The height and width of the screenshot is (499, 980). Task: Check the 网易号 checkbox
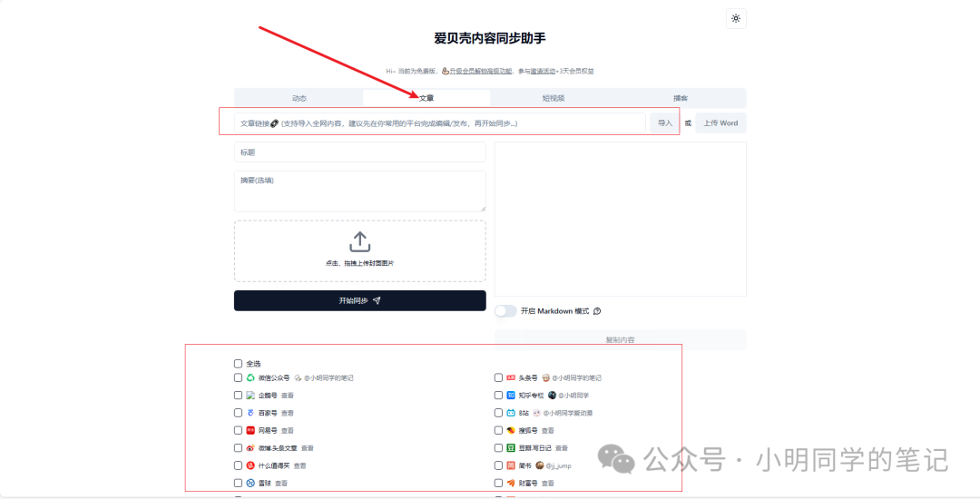238,430
